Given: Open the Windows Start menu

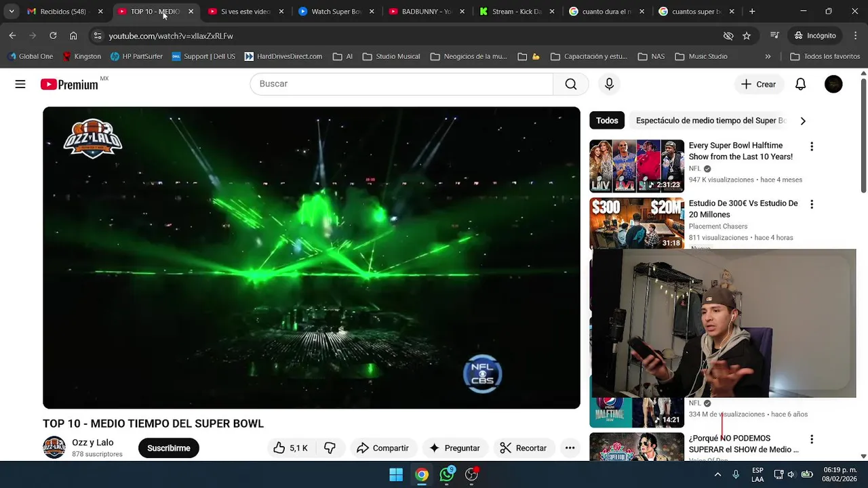Looking at the screenshot, I should point(396,474).
